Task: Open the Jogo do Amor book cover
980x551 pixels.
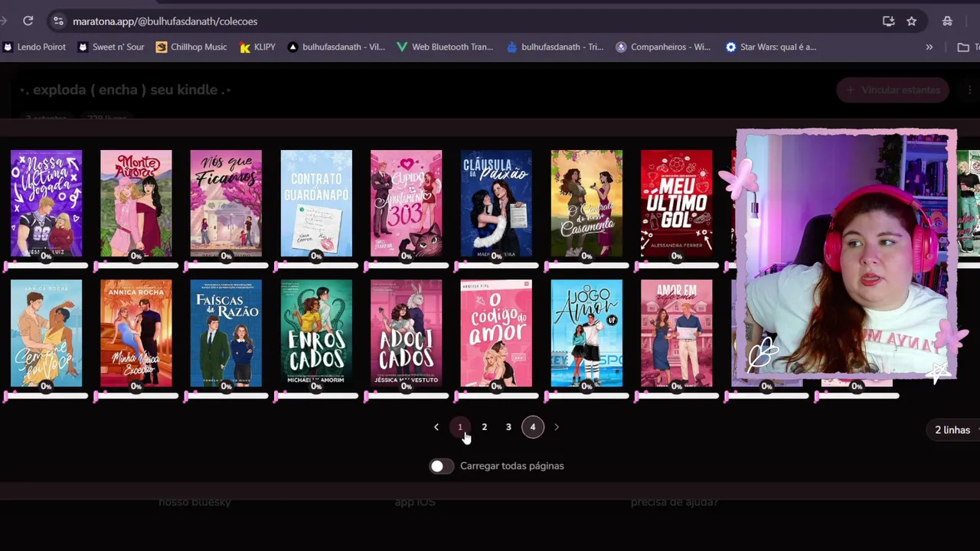Action: tap(586, 333)
